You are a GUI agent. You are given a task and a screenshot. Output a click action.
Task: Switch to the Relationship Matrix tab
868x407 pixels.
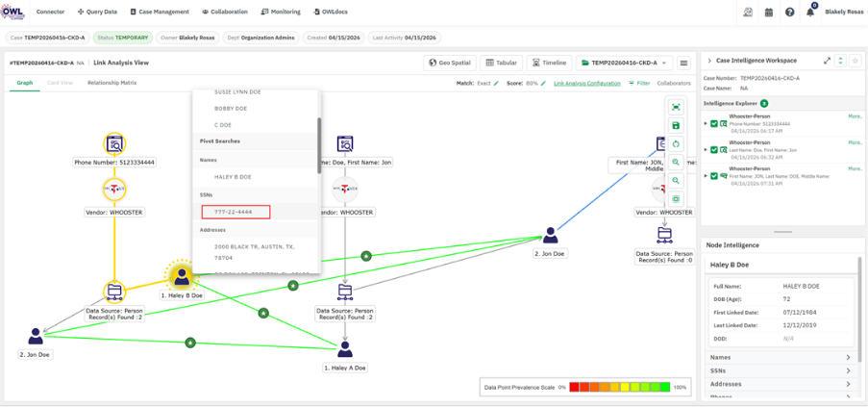click(x=112, y=83)
